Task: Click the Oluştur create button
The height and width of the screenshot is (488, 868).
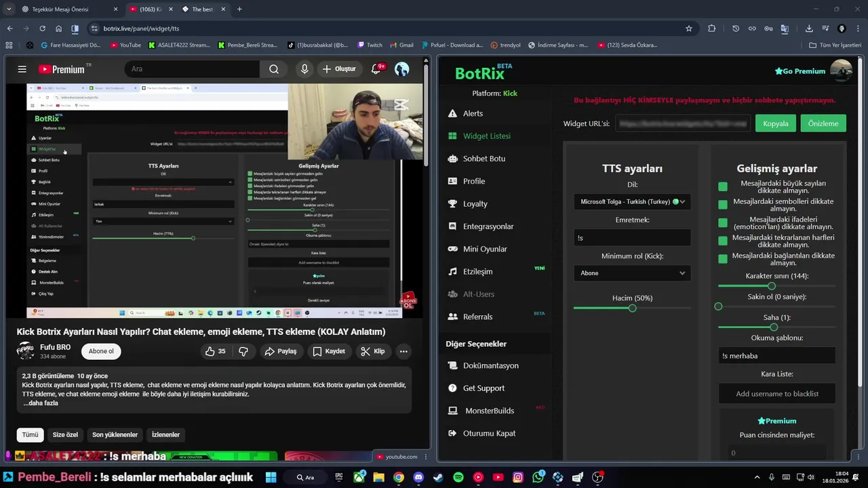Action: (339, 69)
